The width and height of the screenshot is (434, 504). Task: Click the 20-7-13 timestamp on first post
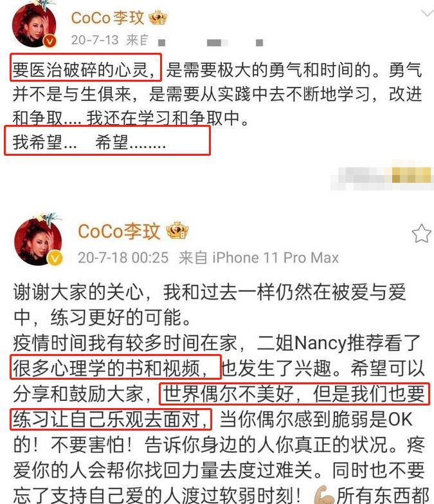[x=95, y=40]
